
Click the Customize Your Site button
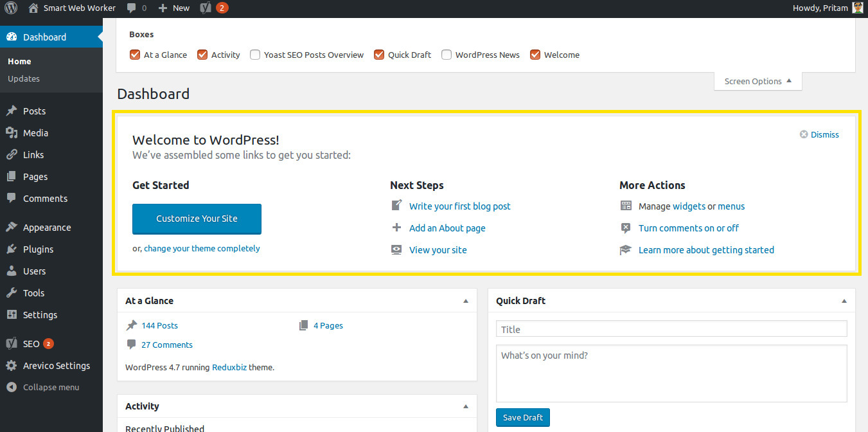(197, 219)
